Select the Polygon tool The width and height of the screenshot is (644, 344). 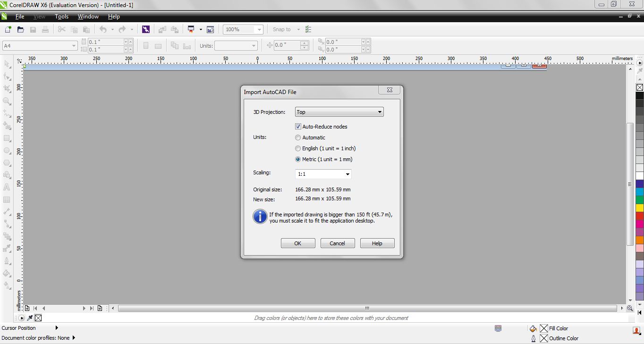(x=7, y=163)
